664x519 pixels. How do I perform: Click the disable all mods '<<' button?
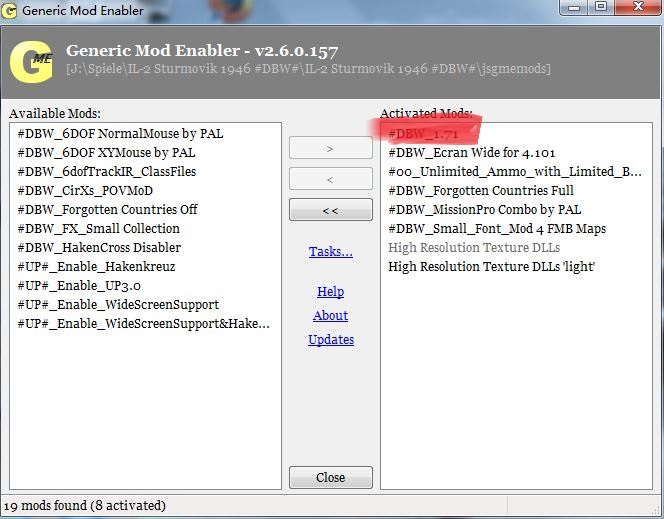[x=331, y=210]
